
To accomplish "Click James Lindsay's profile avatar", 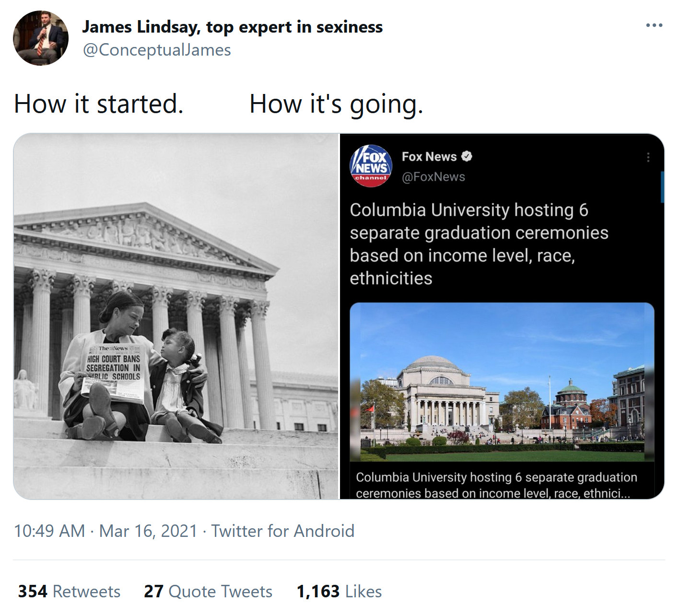I will 41,38.
